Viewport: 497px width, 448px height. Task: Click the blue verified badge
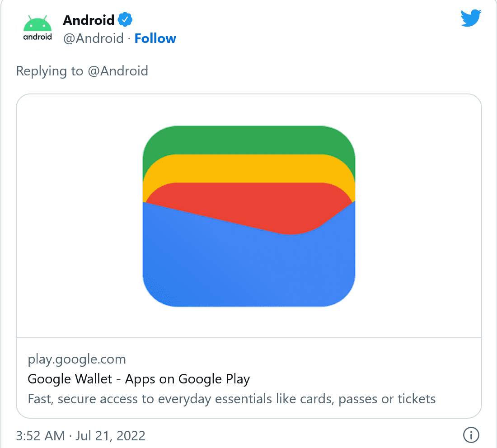pos(125,20)
